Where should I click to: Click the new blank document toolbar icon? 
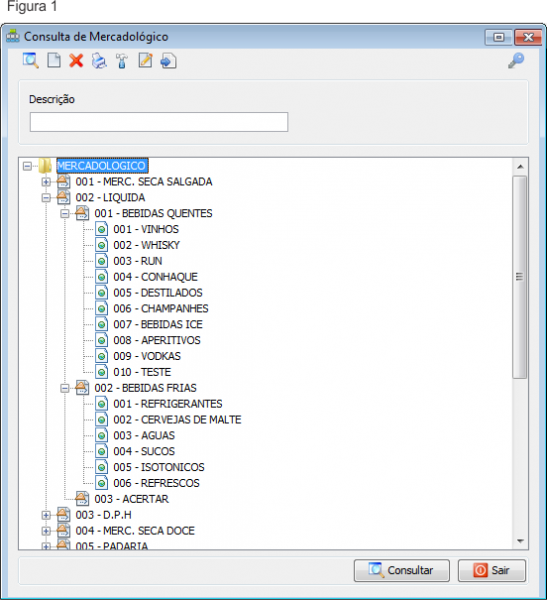tap(54, 61)
